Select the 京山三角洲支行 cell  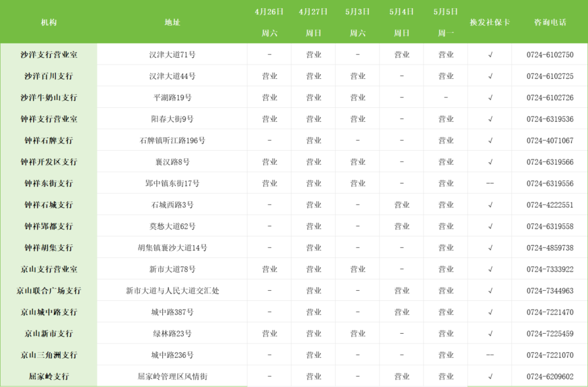[49, 355]
